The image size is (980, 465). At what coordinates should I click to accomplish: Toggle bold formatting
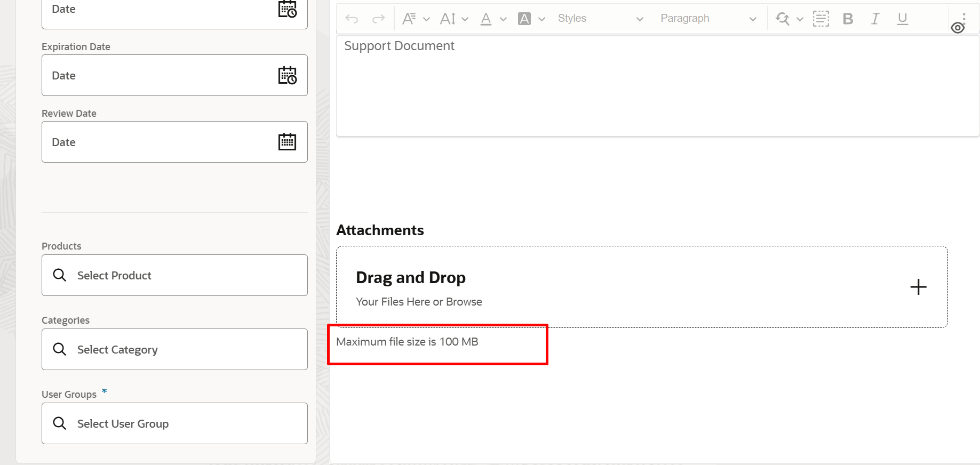click(x=848, y=19)
